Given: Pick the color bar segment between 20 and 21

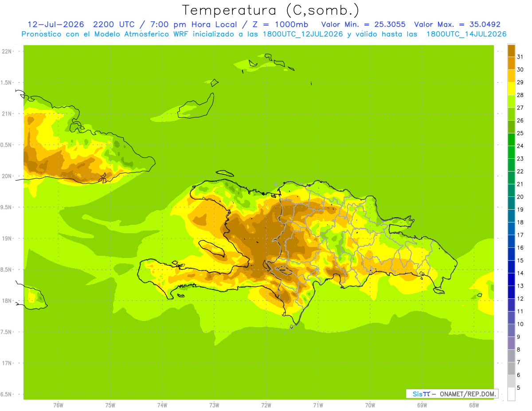Looking at the screenshot, I should [x=511, y=190].
